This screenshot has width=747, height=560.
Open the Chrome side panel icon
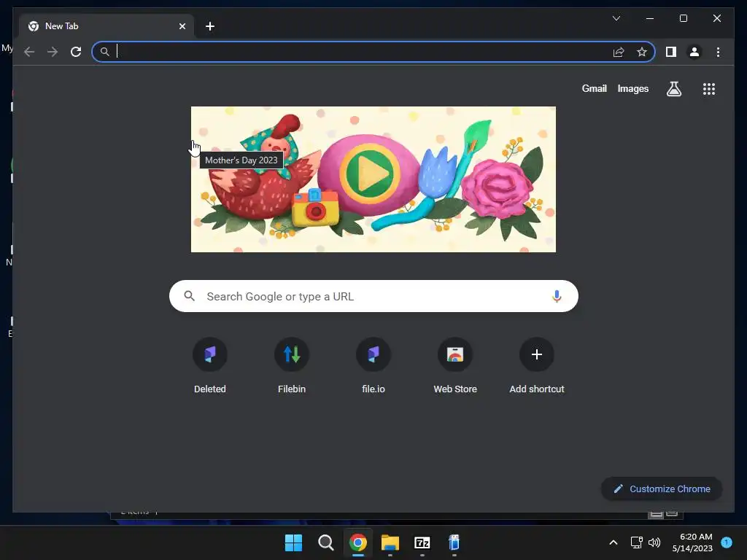671,52
